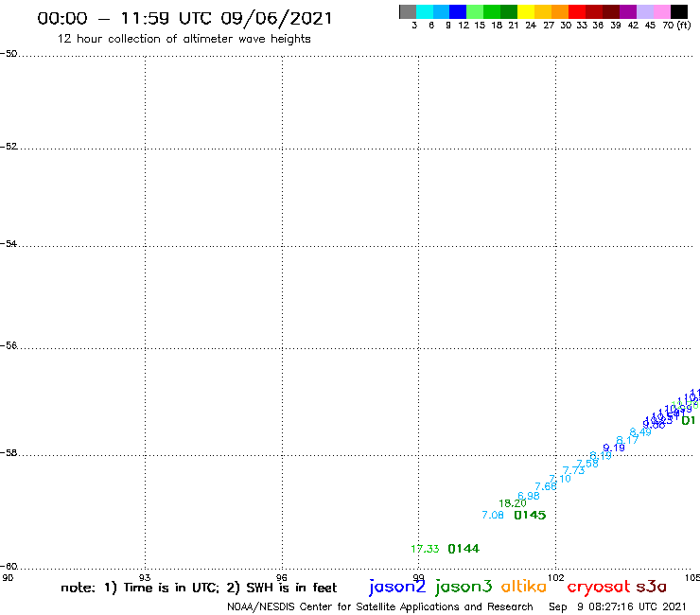Click the '12 hour collection of altimeter wave heights' subtitle

[x=184, y=39]
